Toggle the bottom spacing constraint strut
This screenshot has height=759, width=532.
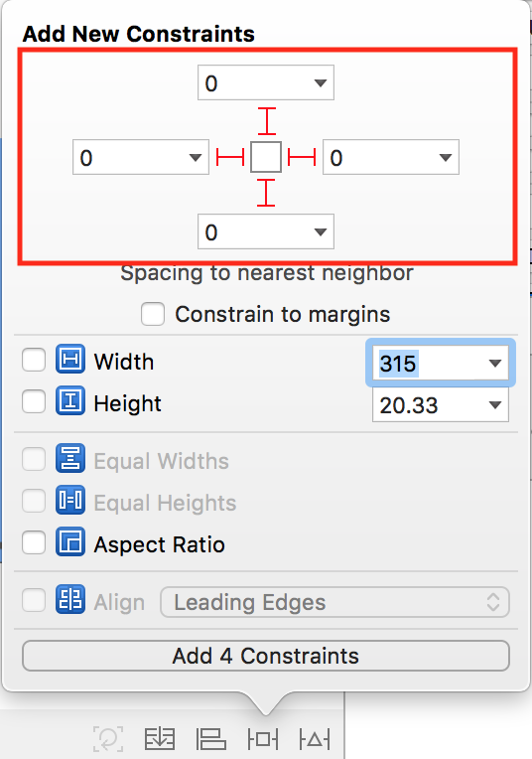tap(266, 193)
